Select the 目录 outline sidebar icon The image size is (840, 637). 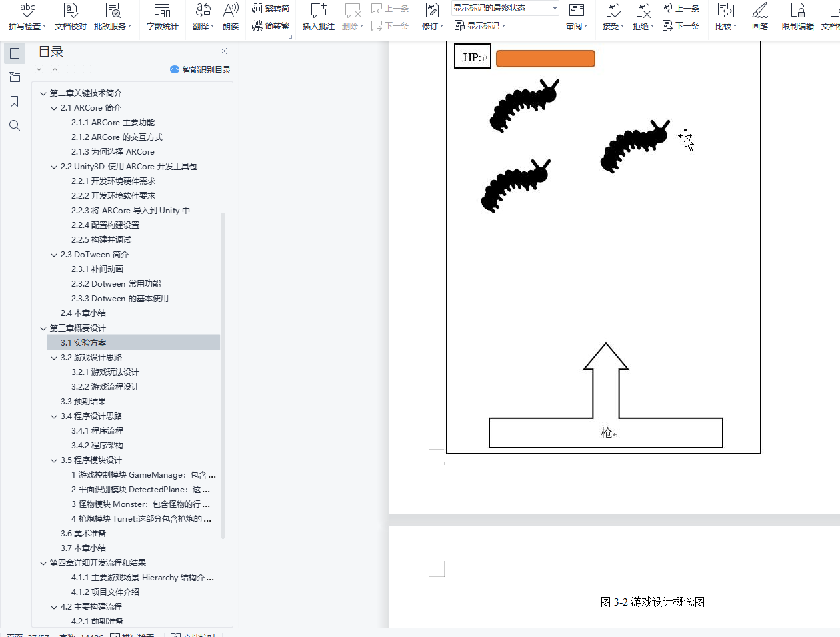[15, 53]
